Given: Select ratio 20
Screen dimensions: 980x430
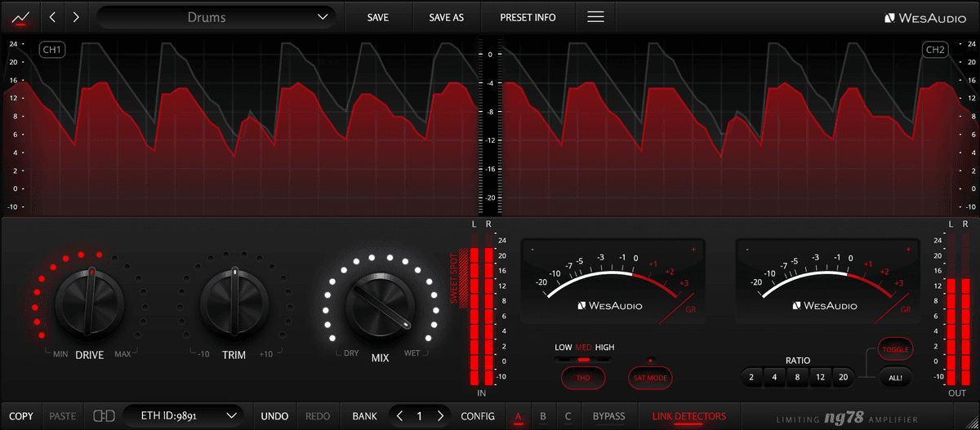Looking at the screenshot, I should [844, 378].
